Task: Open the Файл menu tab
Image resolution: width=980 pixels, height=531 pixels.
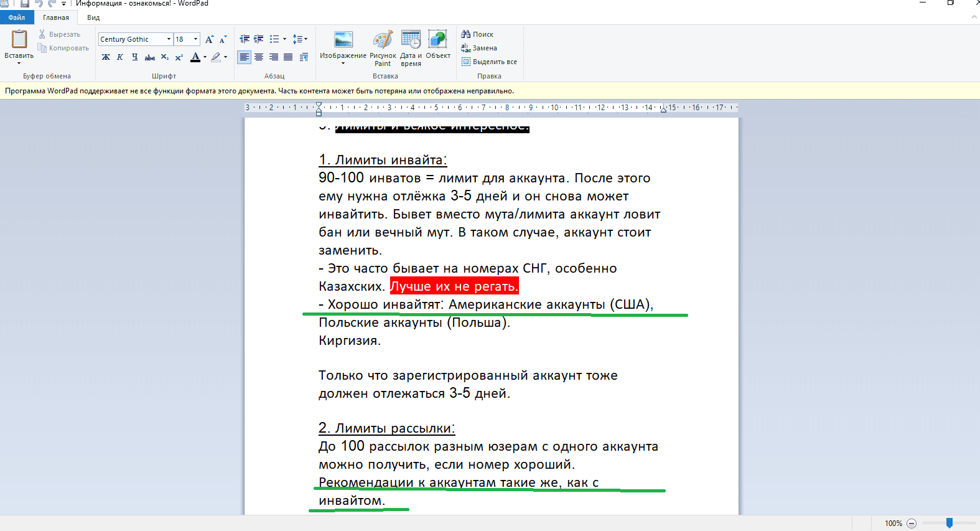Action: [x=17, y=17]
